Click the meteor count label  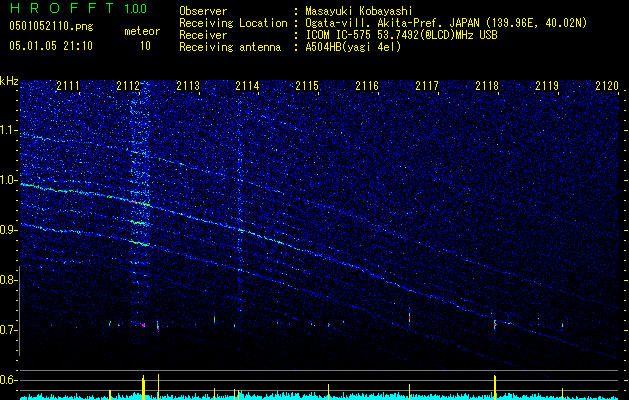point(142,31)
